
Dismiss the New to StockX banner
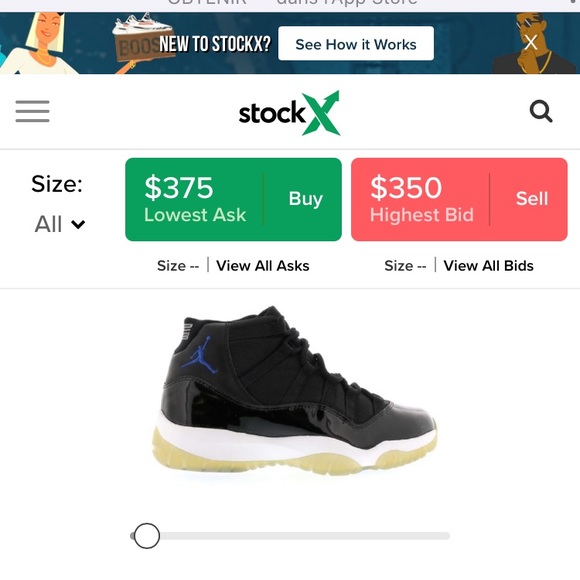click(x=530, y=43)
